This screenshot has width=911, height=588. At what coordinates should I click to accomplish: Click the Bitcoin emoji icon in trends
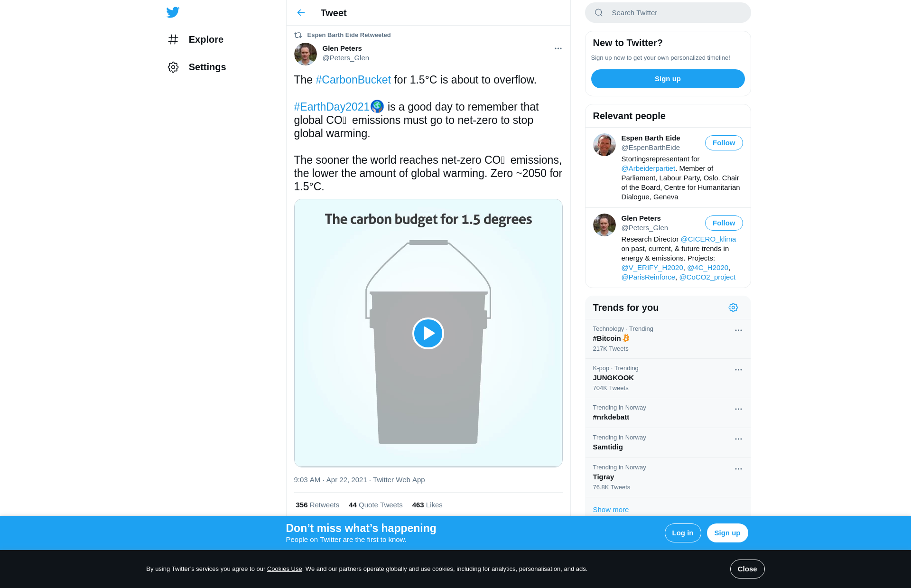tap(626, 338)
